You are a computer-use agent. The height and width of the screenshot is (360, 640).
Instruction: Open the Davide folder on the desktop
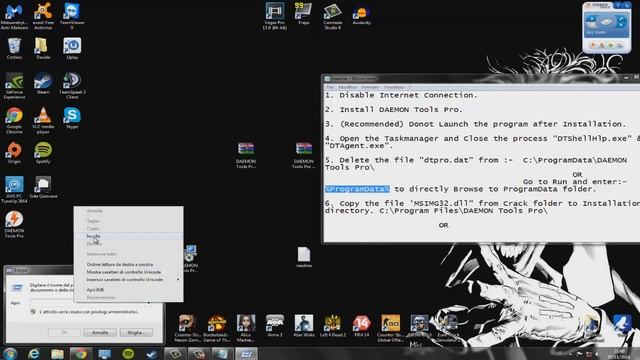pos(43,49)
